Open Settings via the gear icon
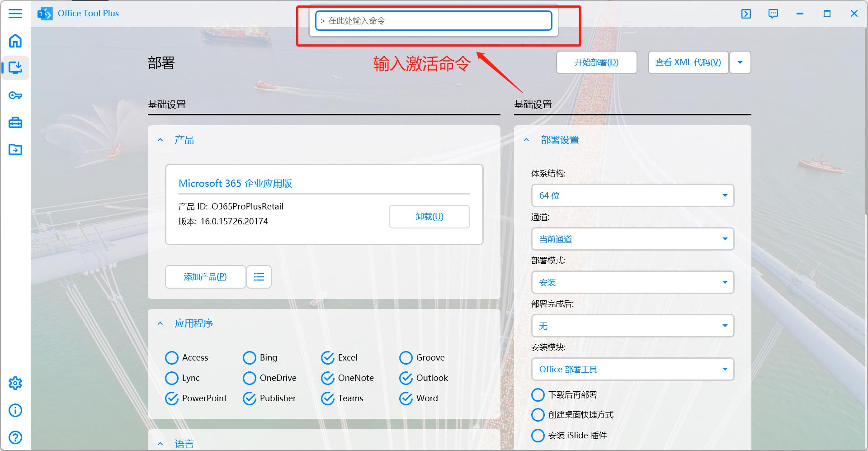The width and height of the screenshot is (868, 451). tap(15, 383)
